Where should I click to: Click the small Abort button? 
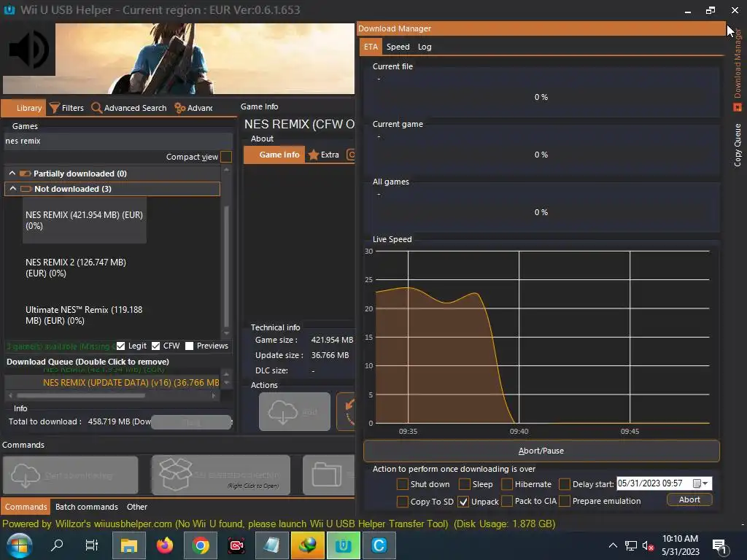(x=689, y=499)
